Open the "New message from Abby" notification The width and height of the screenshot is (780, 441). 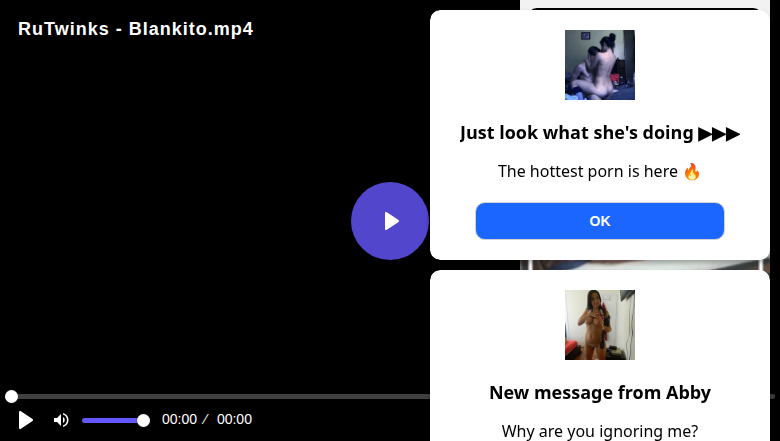[x=600, y=392]
